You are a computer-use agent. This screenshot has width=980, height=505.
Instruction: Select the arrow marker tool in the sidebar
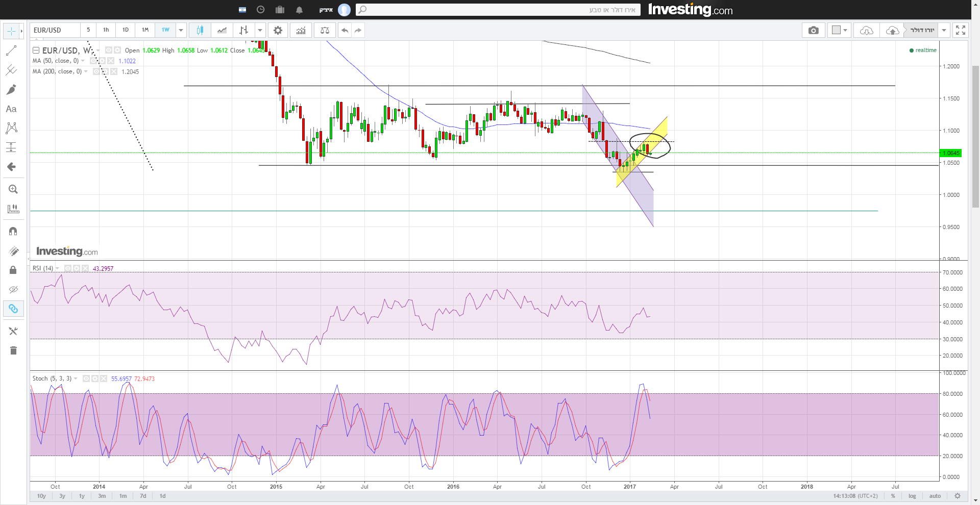[11, 167]
